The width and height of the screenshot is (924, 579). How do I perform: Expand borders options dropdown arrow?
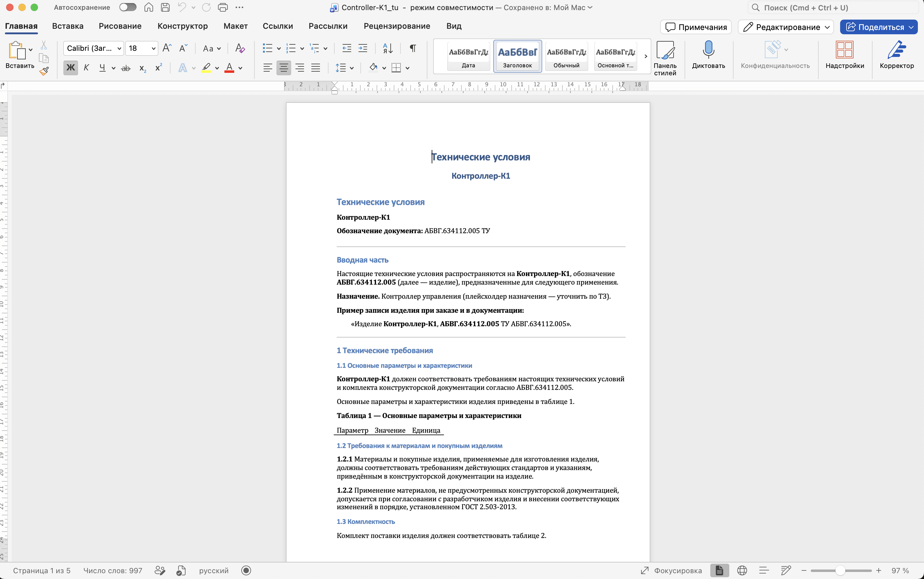[x=407, y=69]
